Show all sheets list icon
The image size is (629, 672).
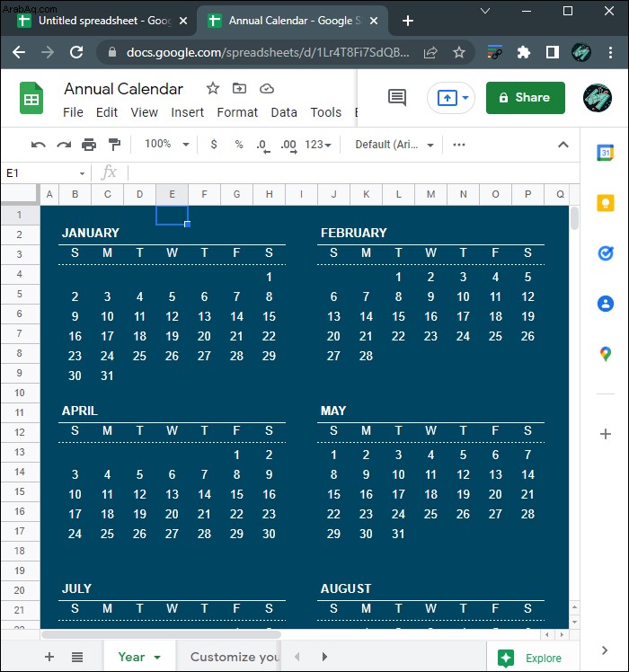(77, 657)
